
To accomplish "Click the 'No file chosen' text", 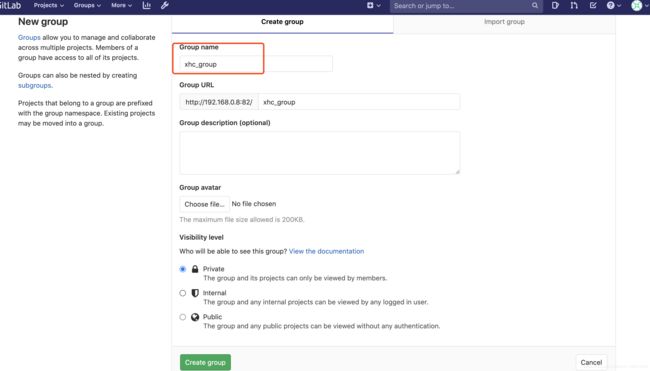I will 254,204.
